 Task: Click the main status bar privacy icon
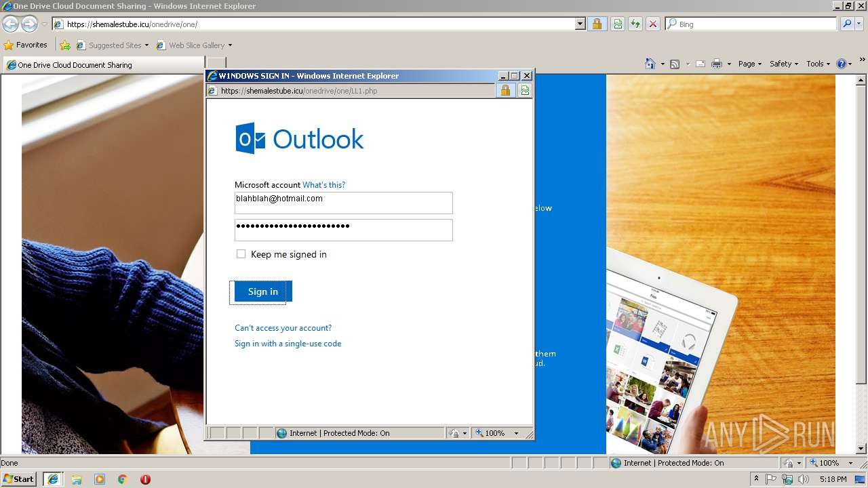[x=789, y=463]
